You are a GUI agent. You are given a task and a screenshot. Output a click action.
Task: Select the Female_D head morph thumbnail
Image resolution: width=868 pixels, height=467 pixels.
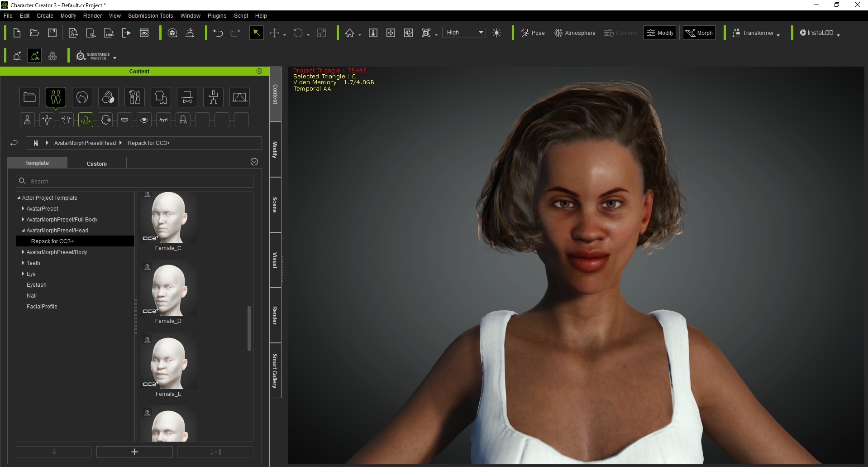[x=168, y=289]
